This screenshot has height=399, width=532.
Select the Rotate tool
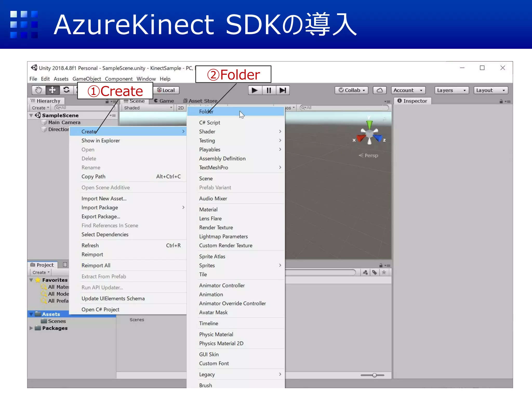tap(66, 90)
